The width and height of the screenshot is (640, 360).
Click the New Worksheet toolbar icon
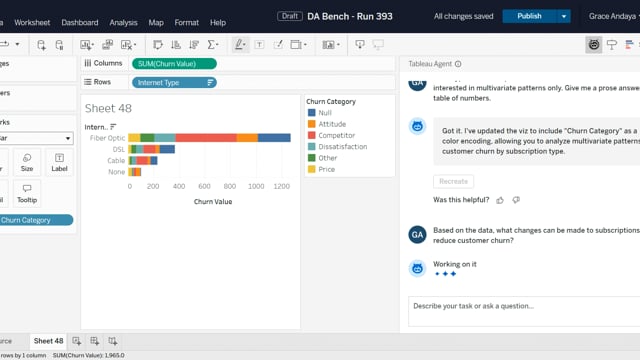[87, 45]
